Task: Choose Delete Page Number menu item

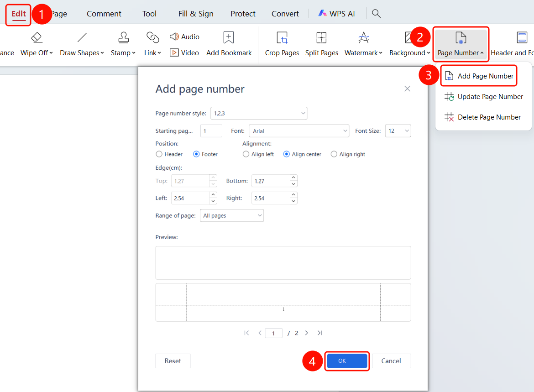Action: click(482, 117)
